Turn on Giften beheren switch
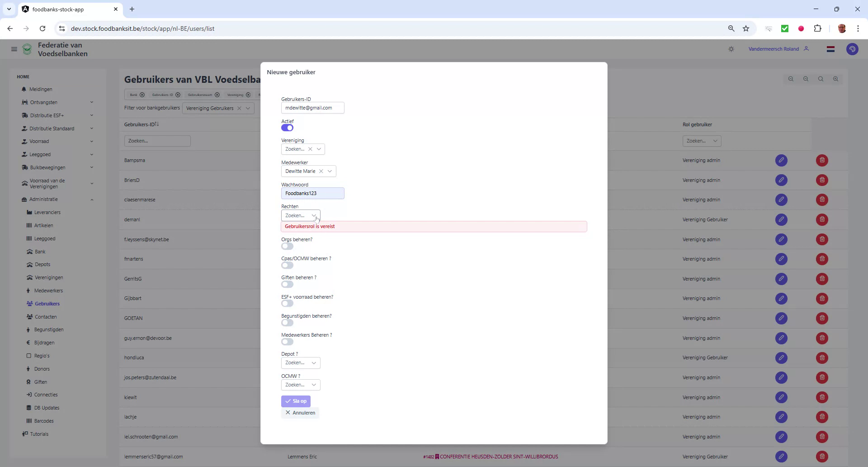Screen dimensions: 868x467 pyautogui.click(x=287, y=284)
